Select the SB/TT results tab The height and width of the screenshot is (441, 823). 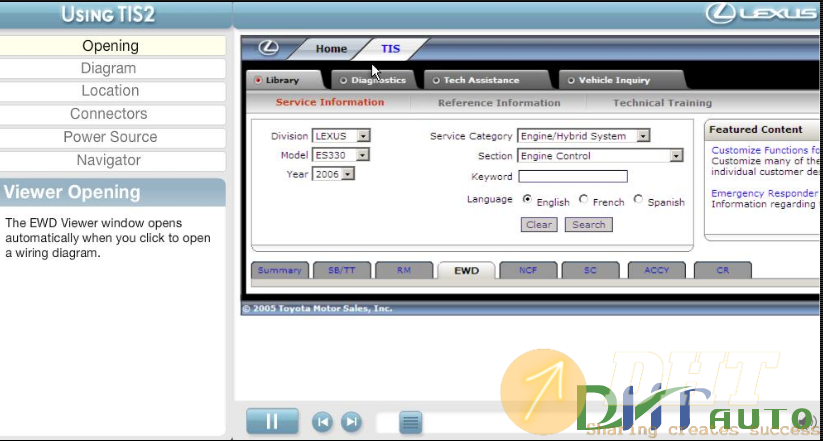342,270
